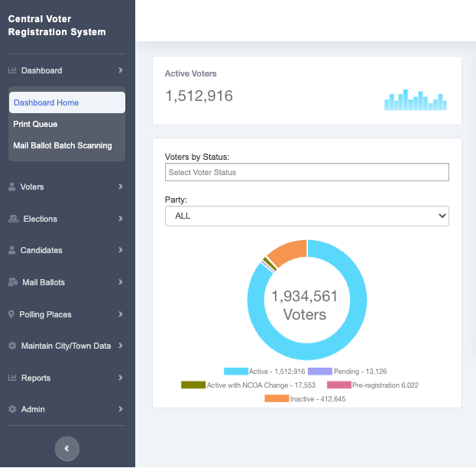Expand the Reports menu chevron
476x468 pixels.
coord(121,378)
